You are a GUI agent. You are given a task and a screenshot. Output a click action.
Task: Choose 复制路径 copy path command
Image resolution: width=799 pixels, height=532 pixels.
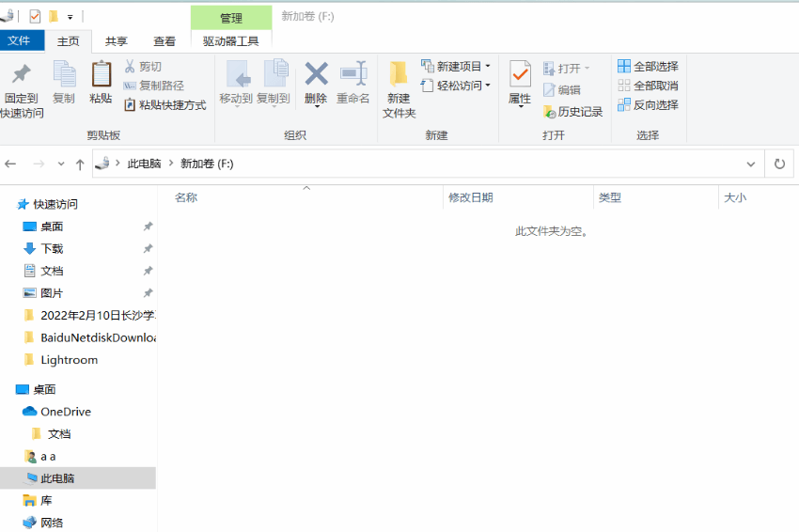point(154,86)
